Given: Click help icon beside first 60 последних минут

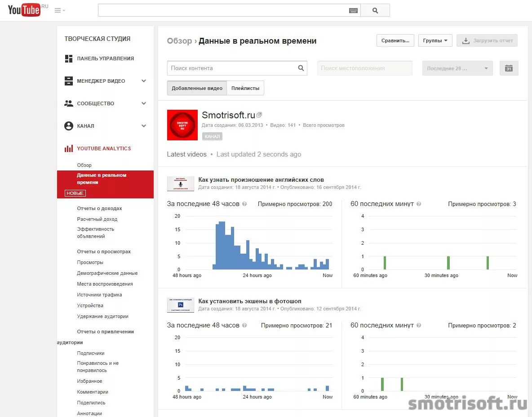Looking at the screenshot, I should tap(419, 204).
